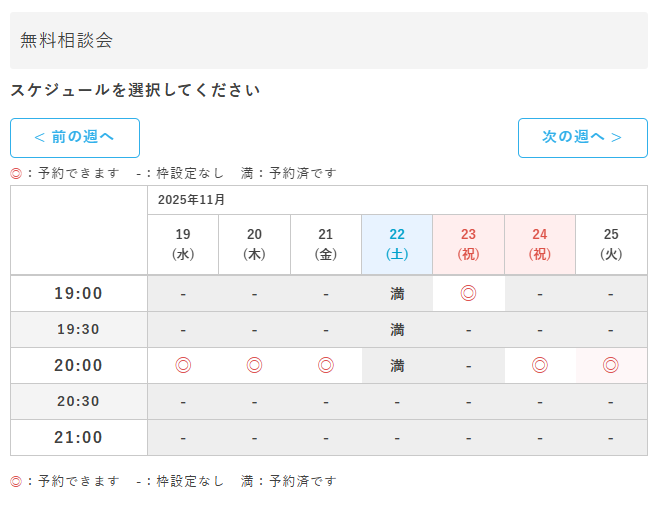Click the 満 cell at 20:00 Saturday
Viewport: 668px width, 507px height.
point(397,365)
